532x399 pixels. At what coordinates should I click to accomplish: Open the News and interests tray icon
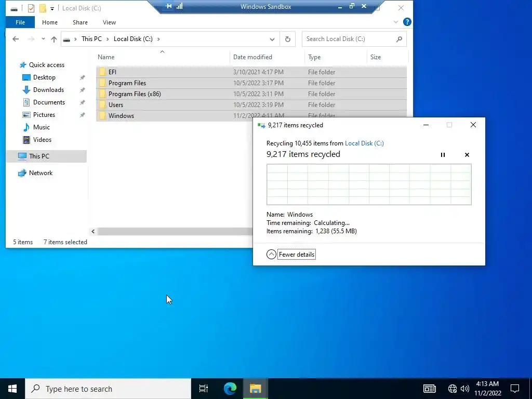click(x=429, y=389)
